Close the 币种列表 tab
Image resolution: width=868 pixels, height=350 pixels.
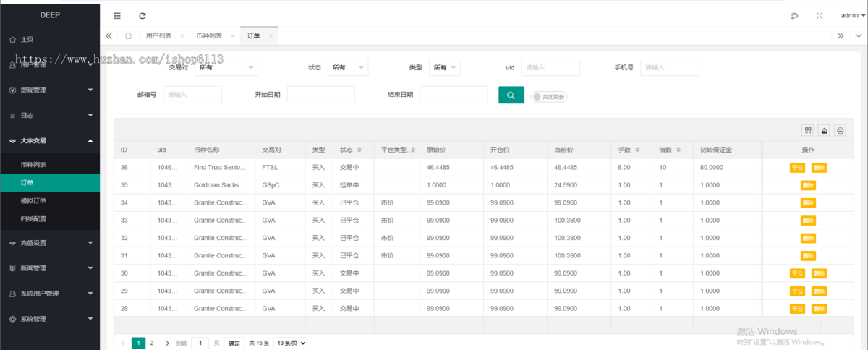coord(233,35)
